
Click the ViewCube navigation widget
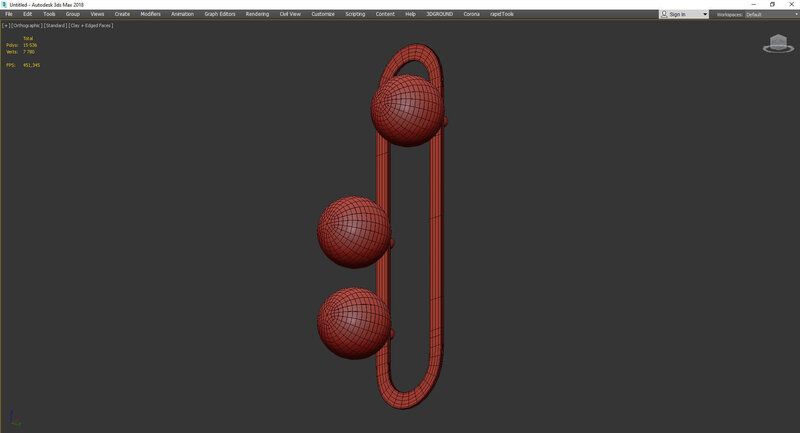777,43
